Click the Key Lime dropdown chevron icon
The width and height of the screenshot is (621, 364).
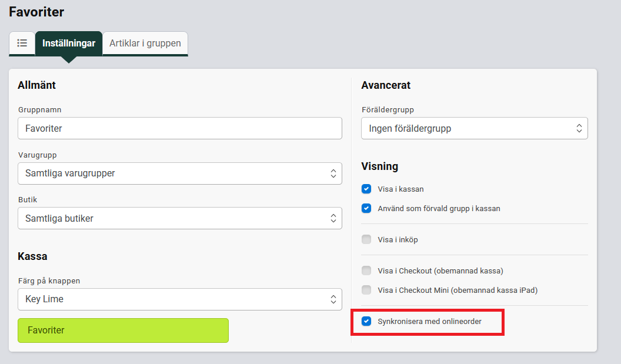click(333, 299)
